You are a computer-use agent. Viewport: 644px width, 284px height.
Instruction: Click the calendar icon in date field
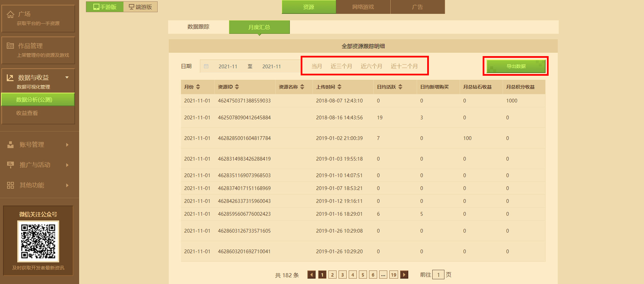(x=206, y=66)
